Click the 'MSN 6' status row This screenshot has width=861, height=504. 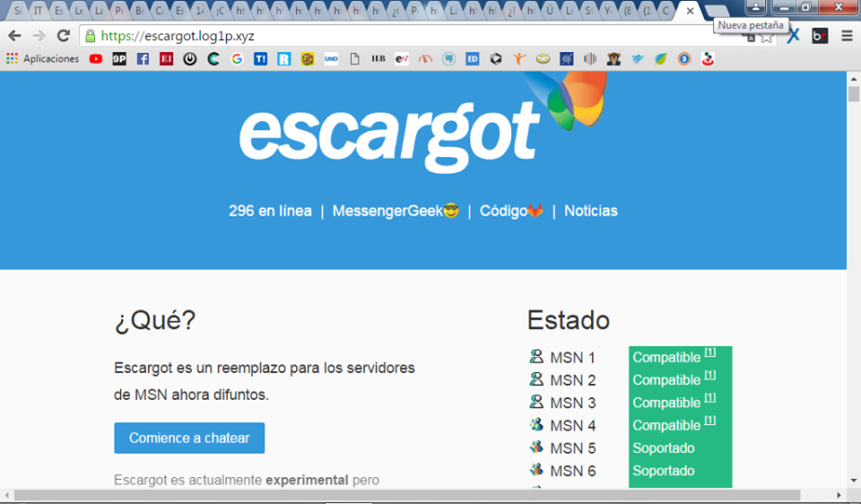pos(631,471)
